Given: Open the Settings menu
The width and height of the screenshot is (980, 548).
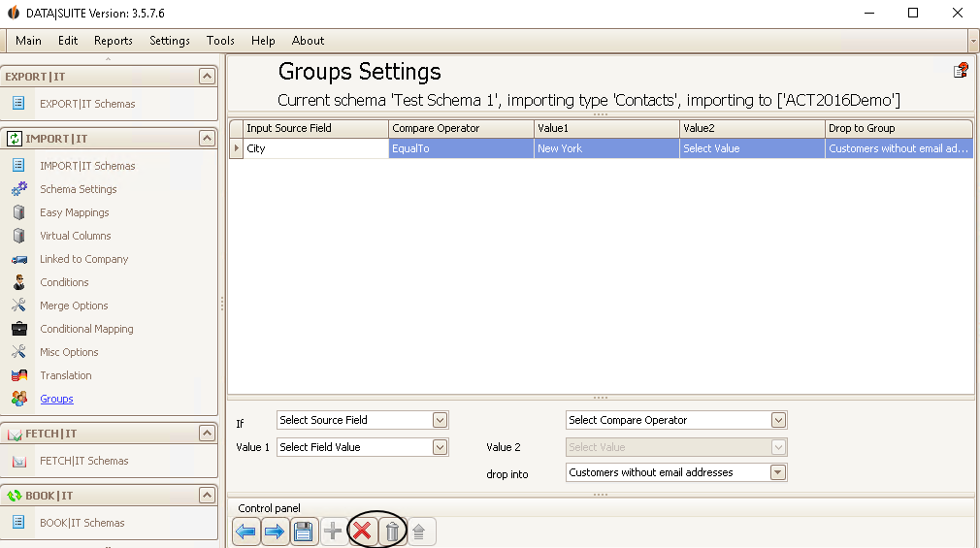Looking at the screenshot, I should pyautogui.click(x=170, y=41).
